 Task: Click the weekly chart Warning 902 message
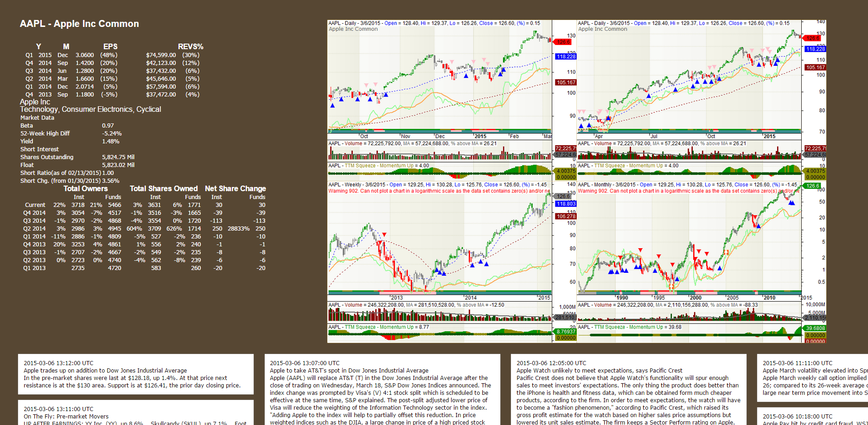click(439, 191)
